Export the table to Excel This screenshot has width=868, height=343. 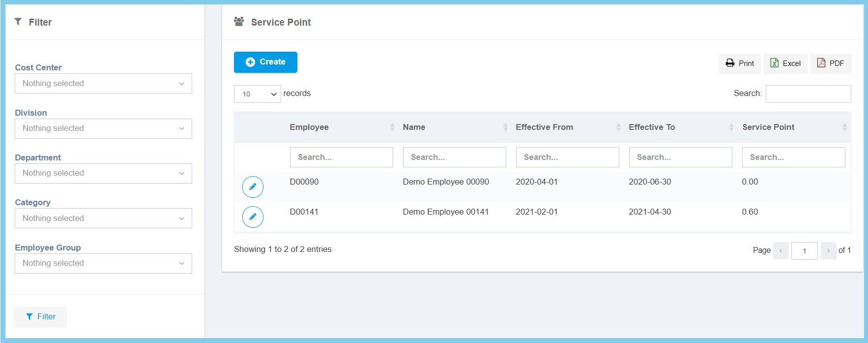(785, 63)
